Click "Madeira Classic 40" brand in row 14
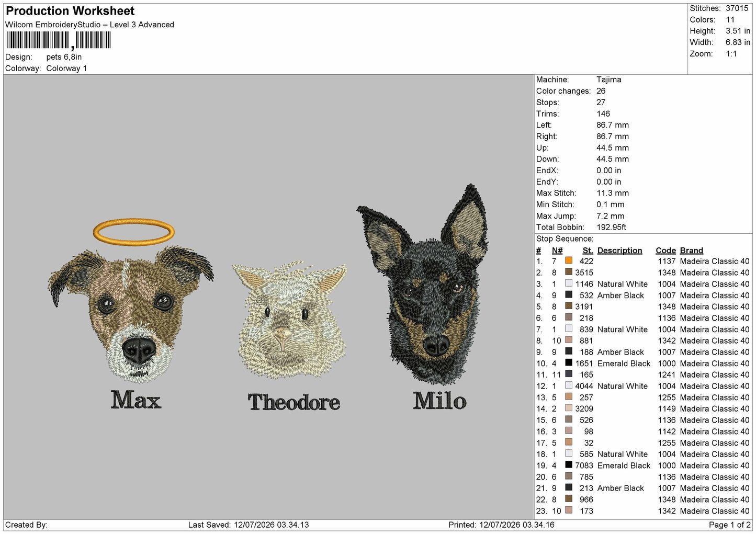 (715, 408)
